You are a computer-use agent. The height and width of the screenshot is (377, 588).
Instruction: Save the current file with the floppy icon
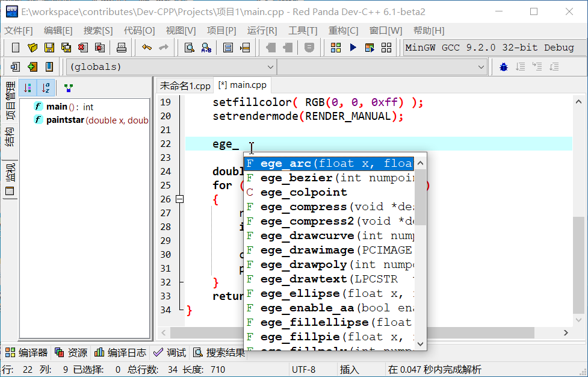pos(49,48)
